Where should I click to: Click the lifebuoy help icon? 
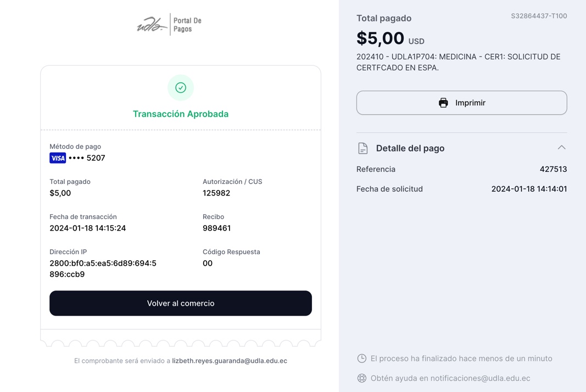tap(362, 378)
